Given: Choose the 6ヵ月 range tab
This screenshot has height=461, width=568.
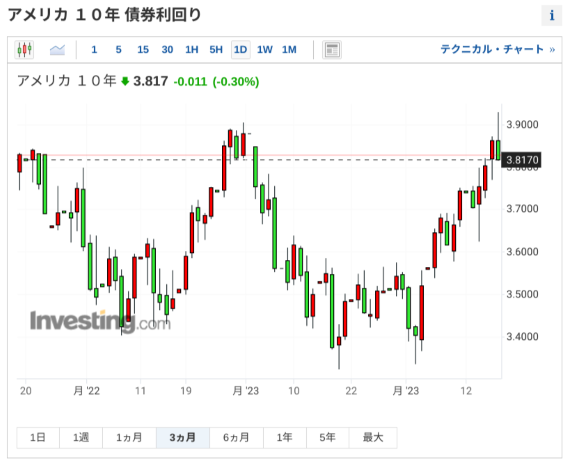Looking at the screenshot, I should (x=236, y=437).
